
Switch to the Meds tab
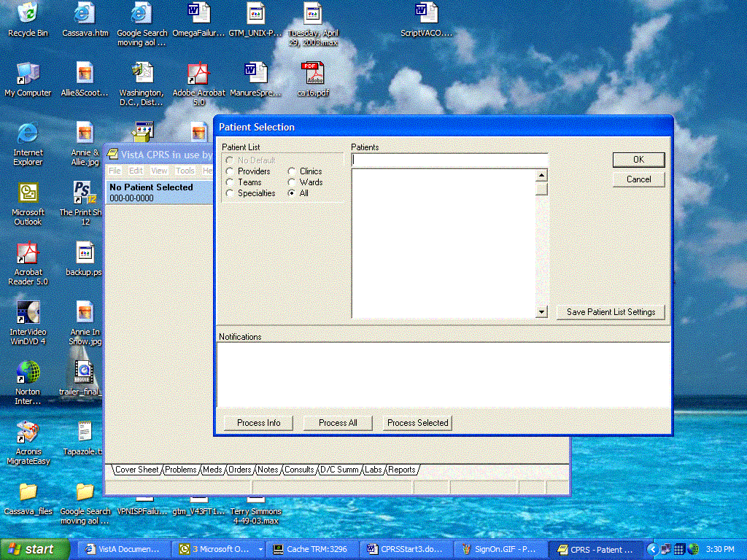[x=212, y=470]
